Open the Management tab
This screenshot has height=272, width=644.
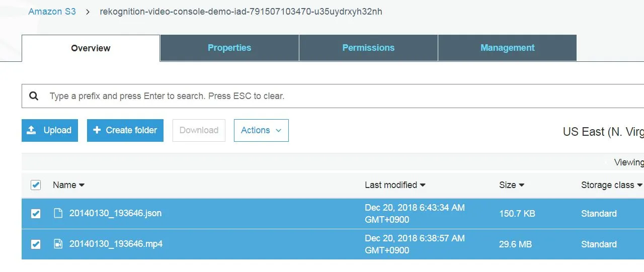(x=507, y=48)
